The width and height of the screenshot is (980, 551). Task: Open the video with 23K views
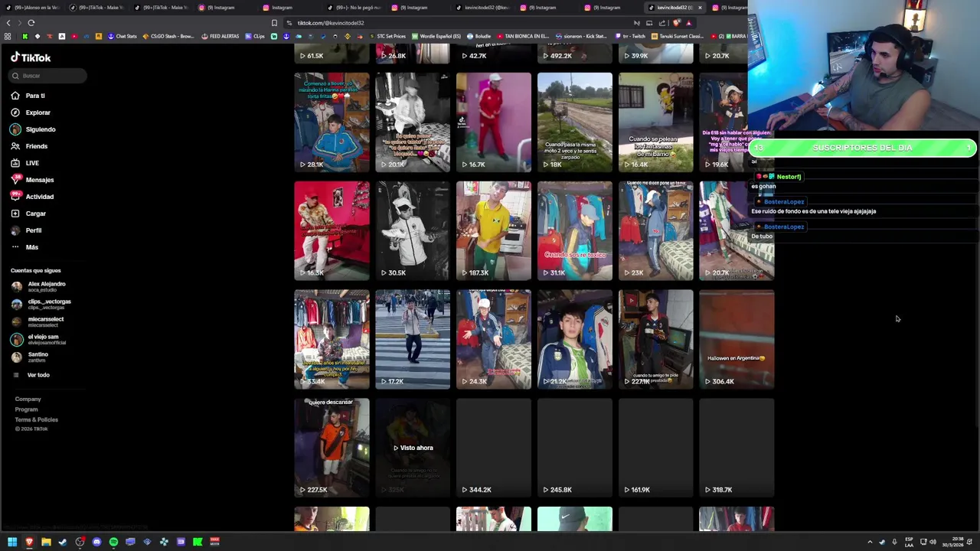click(x=656, y=230)
